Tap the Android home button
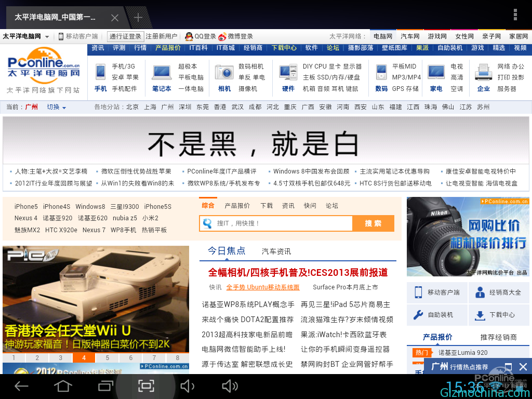Screen dimensions: 532x399 63,386
